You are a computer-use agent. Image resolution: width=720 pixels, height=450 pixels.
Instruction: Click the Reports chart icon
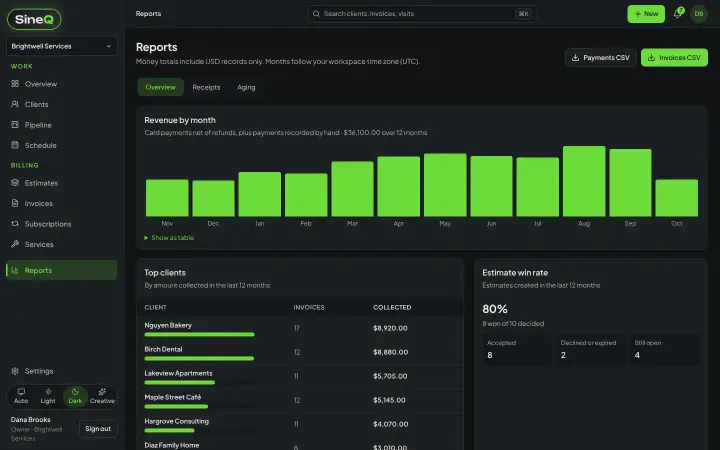(15, 270)
